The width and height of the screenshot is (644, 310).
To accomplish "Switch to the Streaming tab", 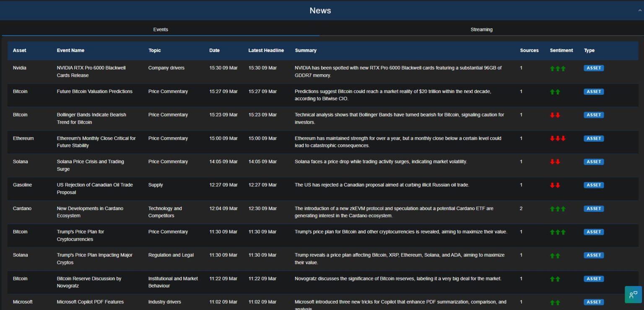I will pyautogui.click(x=481, y=29).
